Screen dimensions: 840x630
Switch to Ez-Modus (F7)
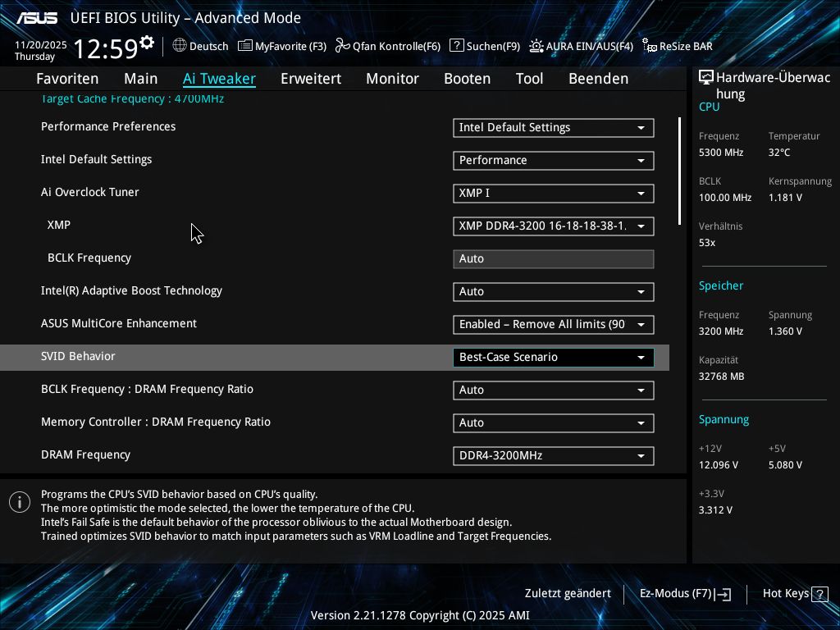pyautogui.click(x=685, y=594)
